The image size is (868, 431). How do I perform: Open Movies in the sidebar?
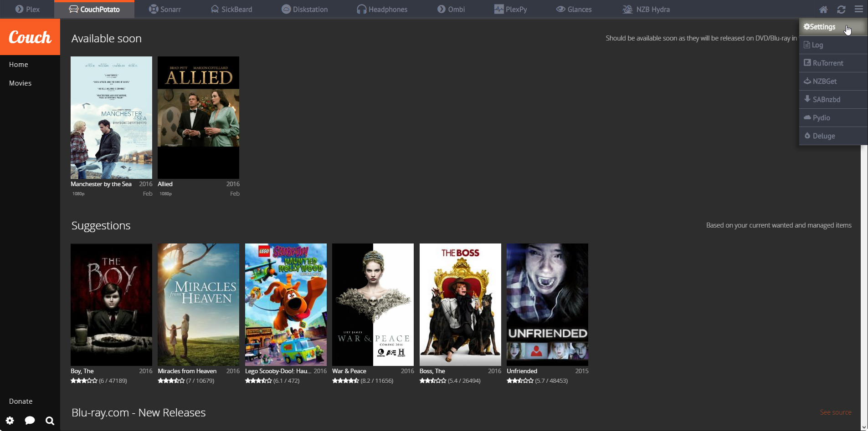tap(21, 83)
